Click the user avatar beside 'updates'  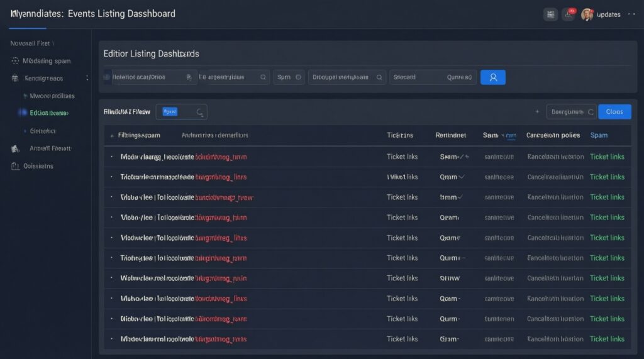coord(587,14)
